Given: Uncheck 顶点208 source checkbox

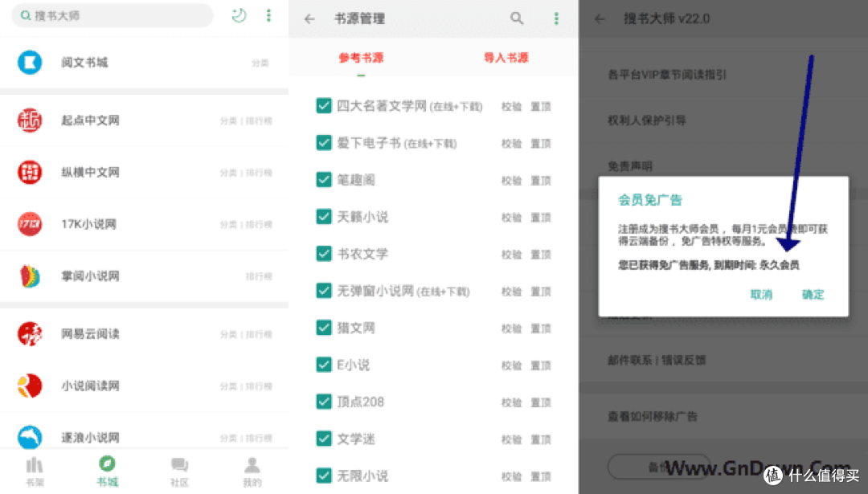Looking at the screenshot, I should (x=324, y=402).
